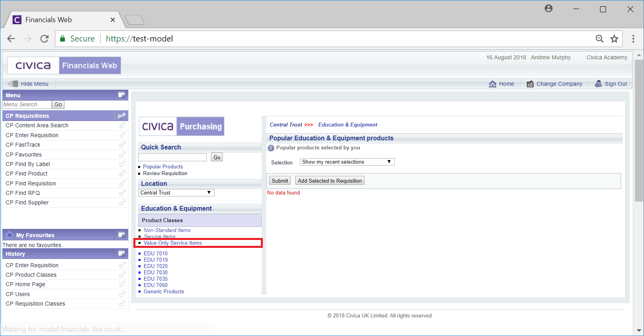The width and height of the screenshot is (644, 336).
Task: Open the Chrome three-dot menu
Action: [x=633, y=39]
